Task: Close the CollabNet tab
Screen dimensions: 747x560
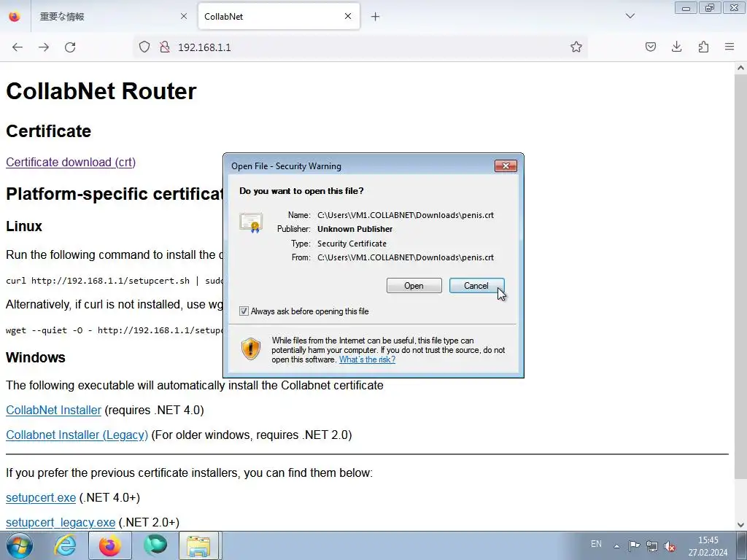Action: click(x=348, y=16)
